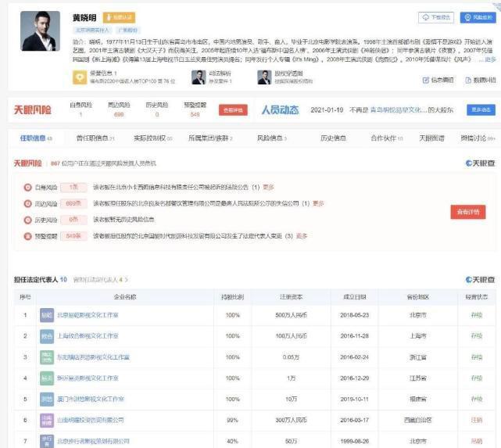Click the red view details button in risk bar
Screen dimensions: 501x448
click(233, 110)
